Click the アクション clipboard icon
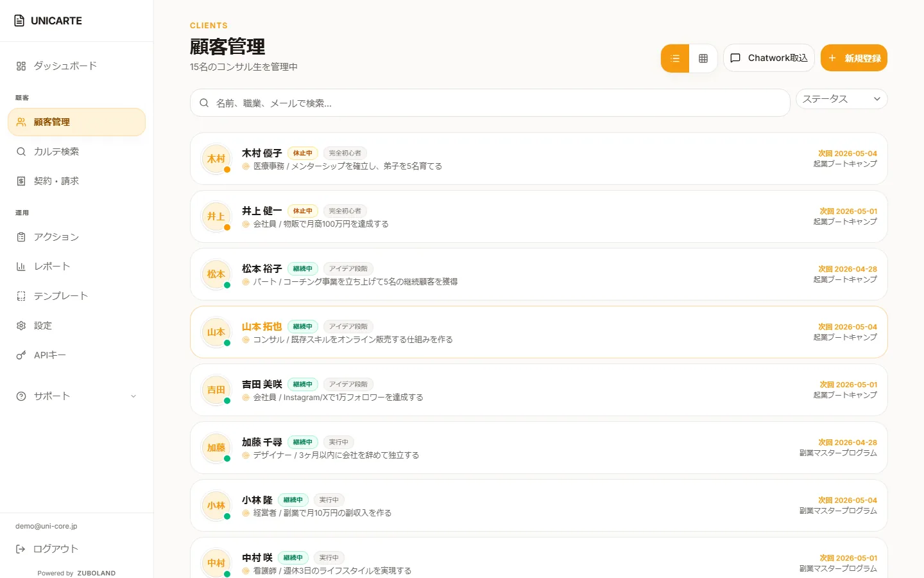This screenshot has width=924, height=578. (x=21, y=237)
